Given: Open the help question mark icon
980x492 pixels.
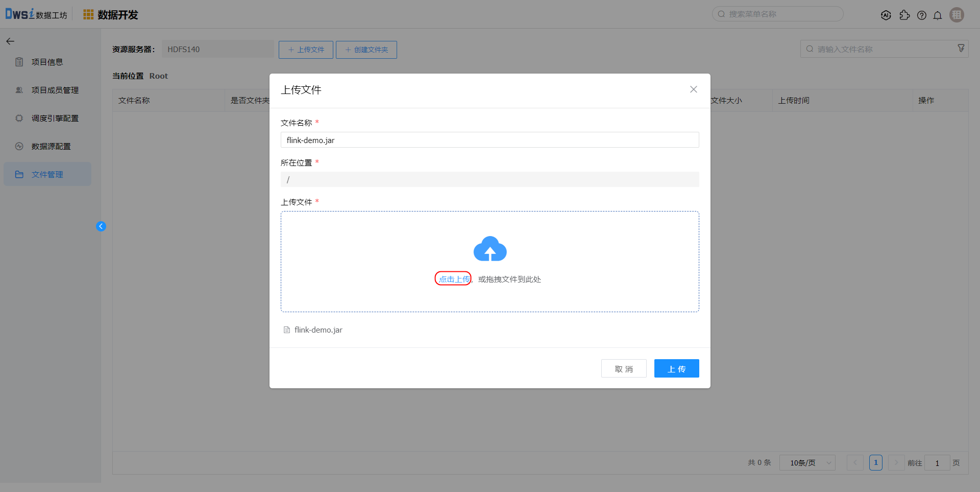Looking at the screenshot, I should point(921,15).
